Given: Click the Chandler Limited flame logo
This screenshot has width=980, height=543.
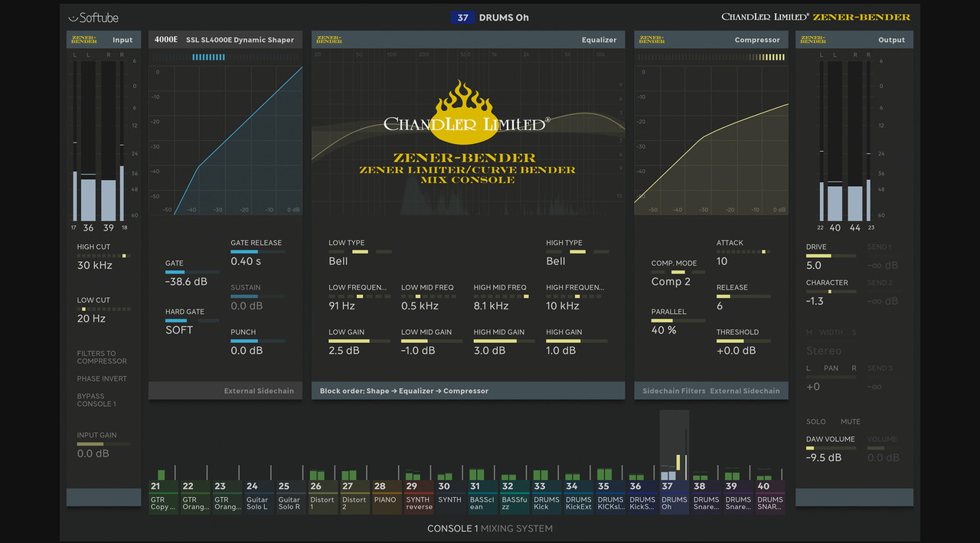Looking at the screenshot, I should click(466, 116).
